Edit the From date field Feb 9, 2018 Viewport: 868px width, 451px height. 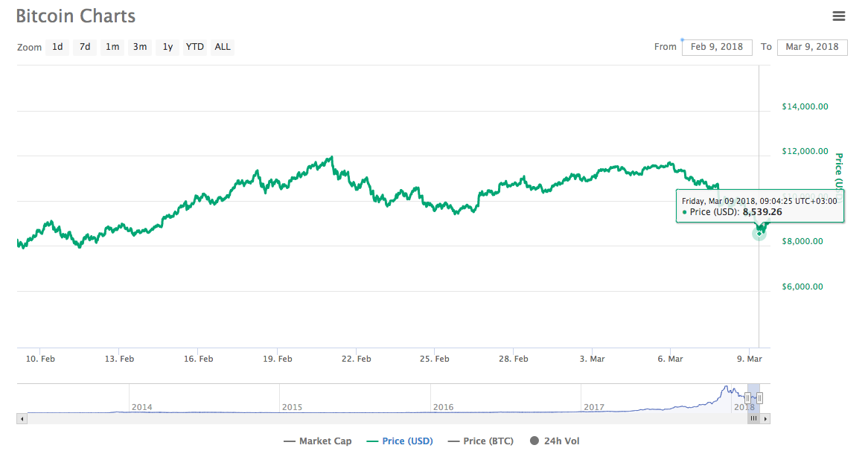[x=717, y=47]
